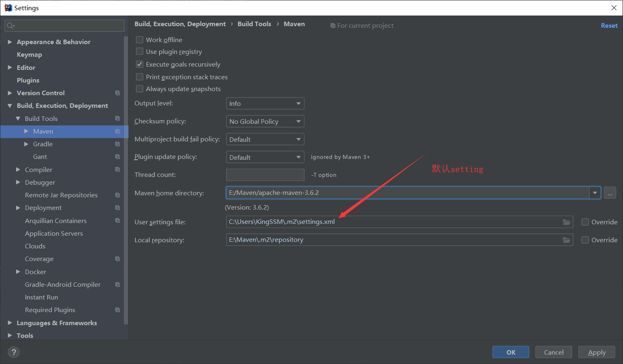Check Override for Local repository
Image resolution: width=623 pixels, height=364 pixels.
(585, 240)
